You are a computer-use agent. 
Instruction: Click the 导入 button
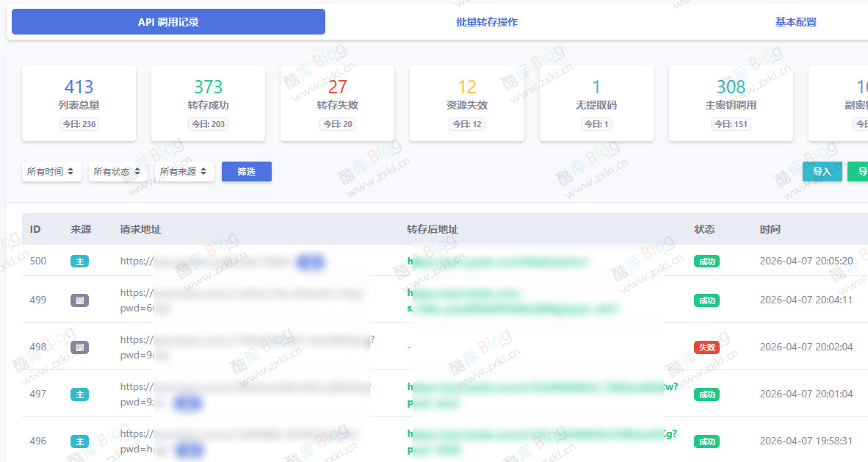pyautogui.click(x=822, y=172)
